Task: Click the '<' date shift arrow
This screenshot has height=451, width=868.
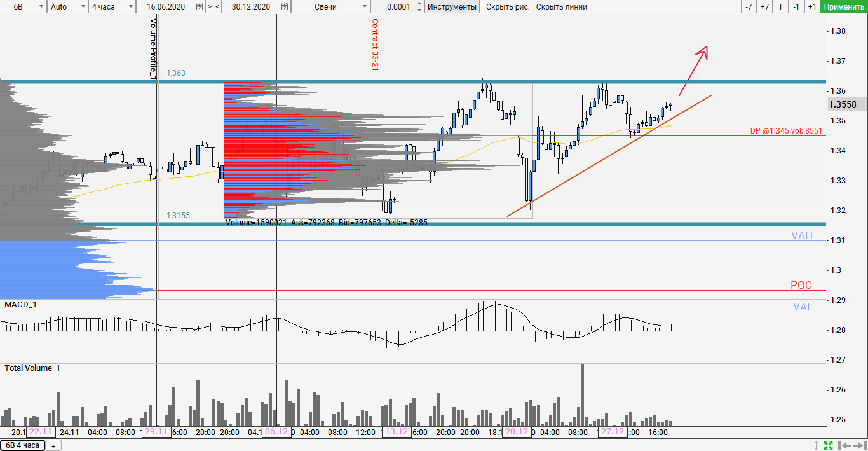Action: click(217, 7)
